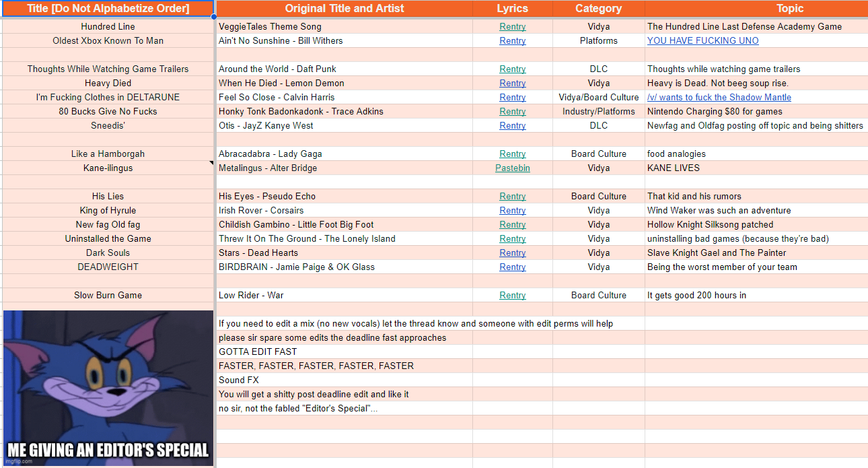Image resolution: width=868 pixels, height=468 pixels.
Task: Select the Vidya/Board Culture category cell
Action: pyautogui.click(x=598, y=98)
